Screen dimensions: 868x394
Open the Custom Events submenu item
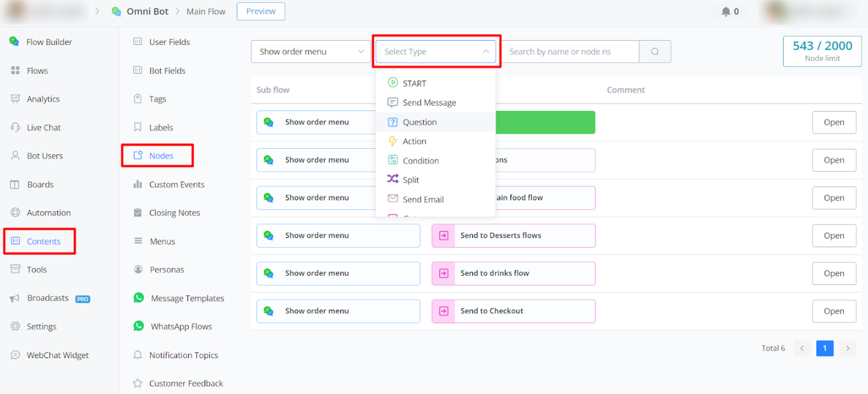tap(176, 185)
